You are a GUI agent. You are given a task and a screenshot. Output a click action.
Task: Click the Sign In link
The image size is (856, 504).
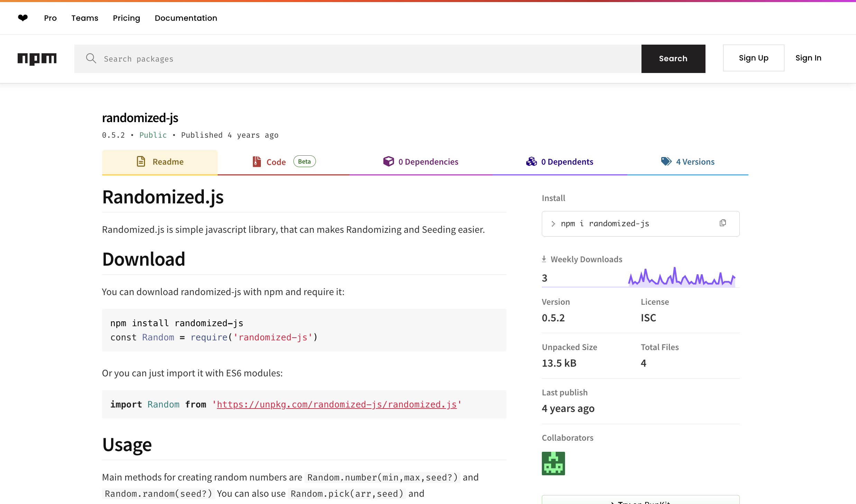808,58
